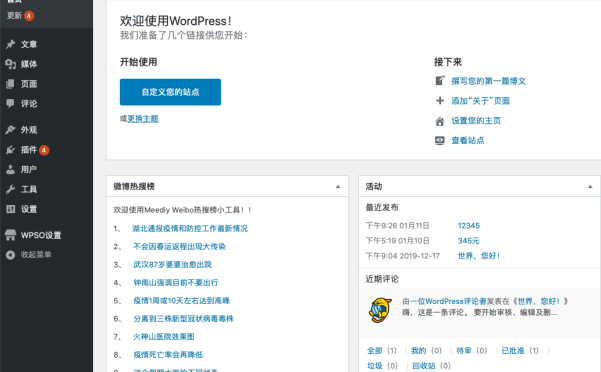
Task: Click the 下午9:26 01月11日 timestamp
Action: coord(397,226)
